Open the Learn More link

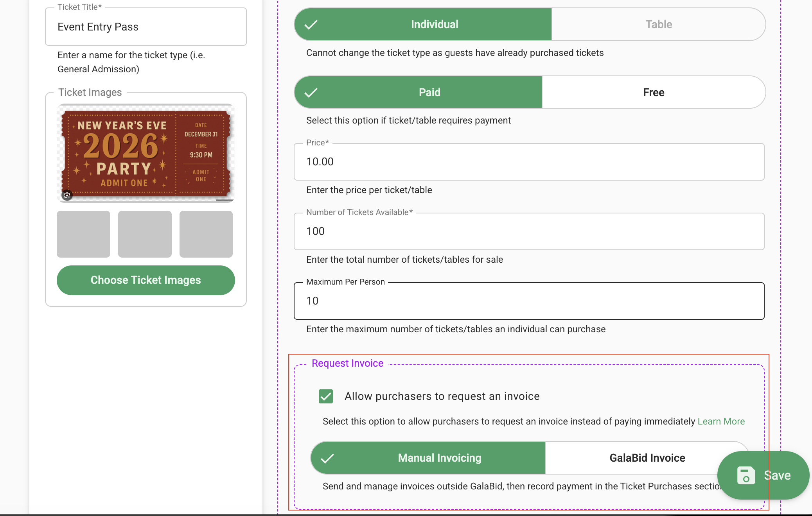[721, 421]
